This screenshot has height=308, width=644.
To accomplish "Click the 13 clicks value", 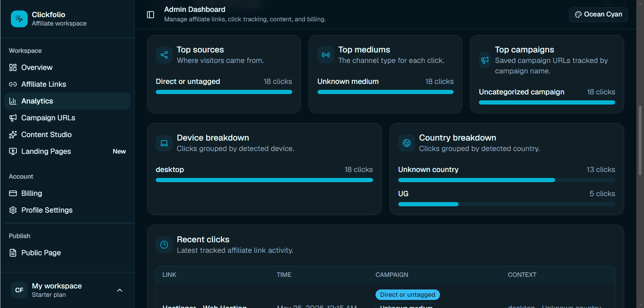I will tap(601, 170).
